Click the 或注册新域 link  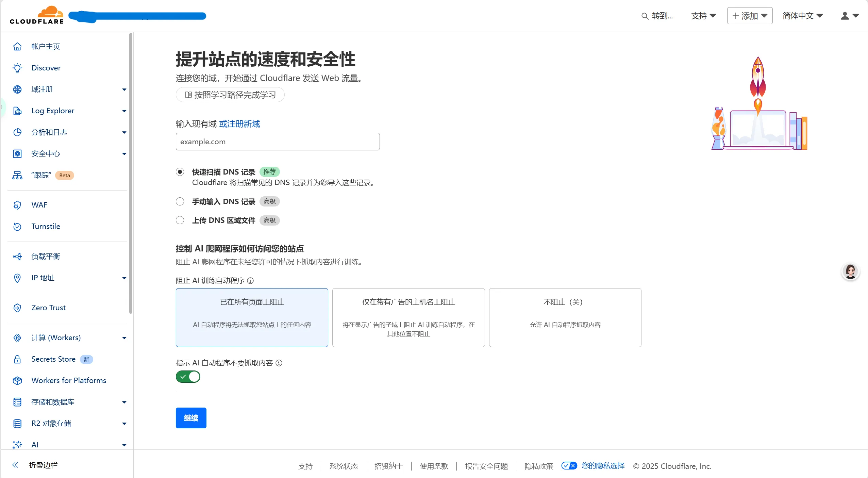[239, 124]
